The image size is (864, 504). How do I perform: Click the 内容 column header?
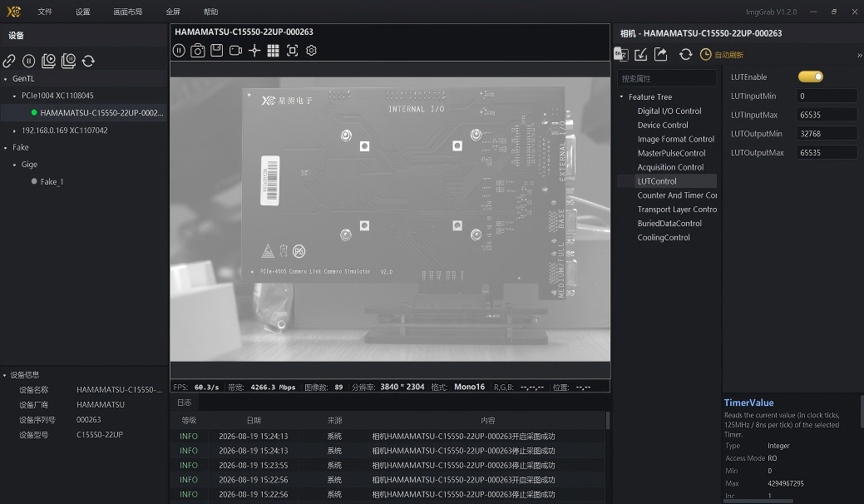coord(487,420)
